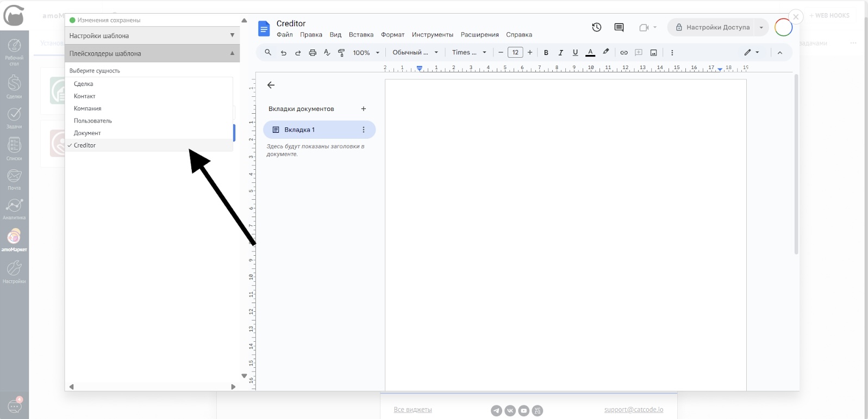Screen dimensions: 868x419
Task: Open Формат menu
Action: (x=392, y=35)
